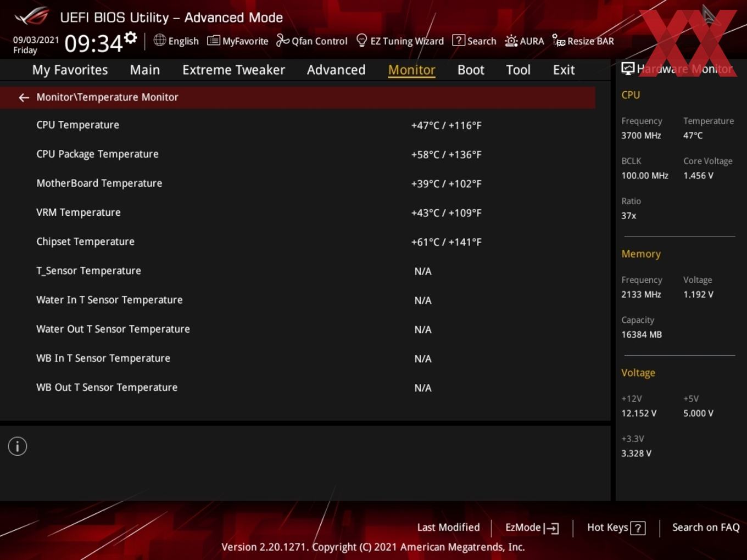Image resolution: width=747 pixels, height=560 pixels.
Task: Click the 09/03/2021 date
Action: coord(36,40)
